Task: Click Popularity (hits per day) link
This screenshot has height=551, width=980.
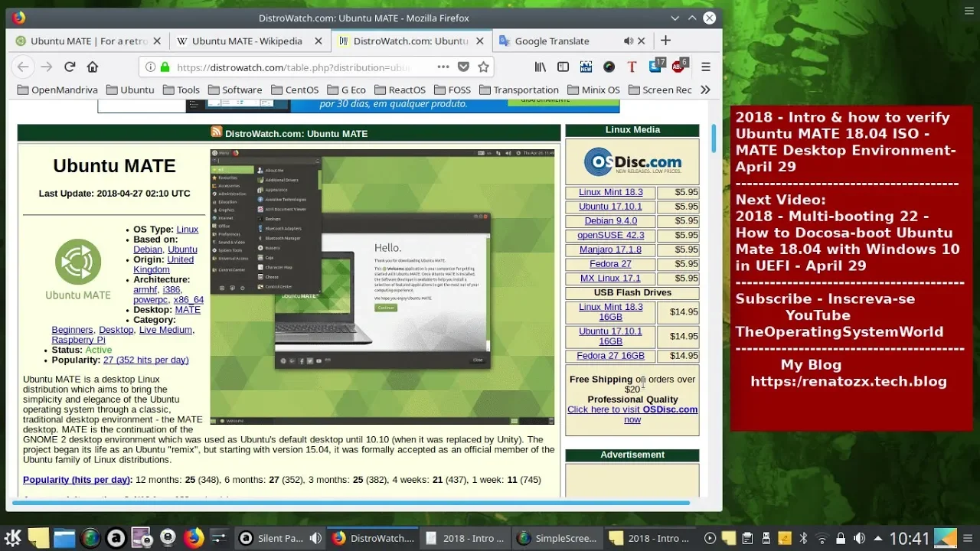Action: tap(77, 480)
